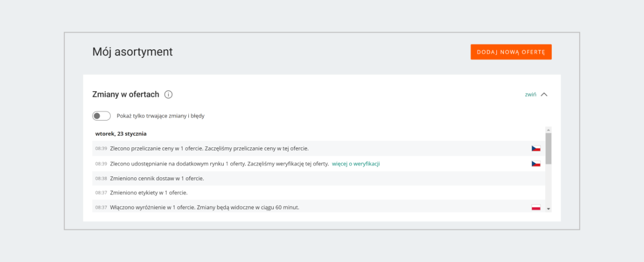Select the 'Zlecono przeliczanie ceny' log entry
The width and height of the screenshot is (644, 262).
click(x=209, y=148)
